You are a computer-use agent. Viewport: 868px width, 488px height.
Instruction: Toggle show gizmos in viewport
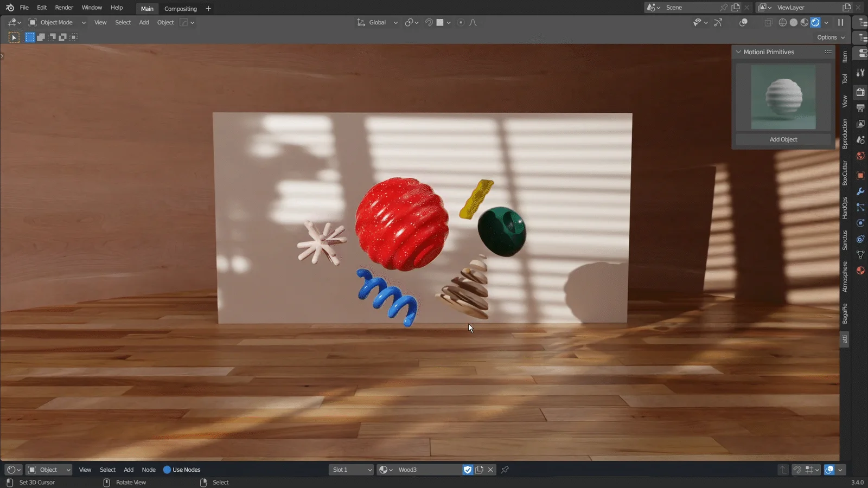click(x=718, y=22)
